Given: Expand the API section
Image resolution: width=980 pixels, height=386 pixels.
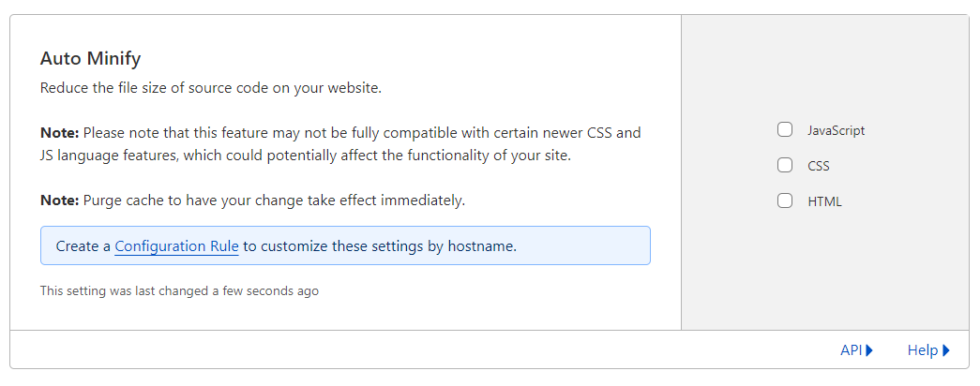Looking at the screenshot, I should (x=856, y=350).
